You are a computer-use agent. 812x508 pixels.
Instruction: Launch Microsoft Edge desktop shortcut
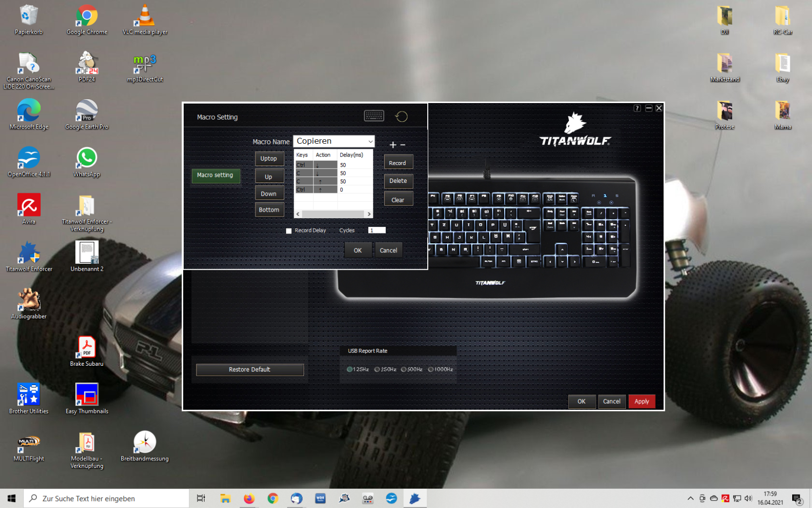click(x=29, y=114)
